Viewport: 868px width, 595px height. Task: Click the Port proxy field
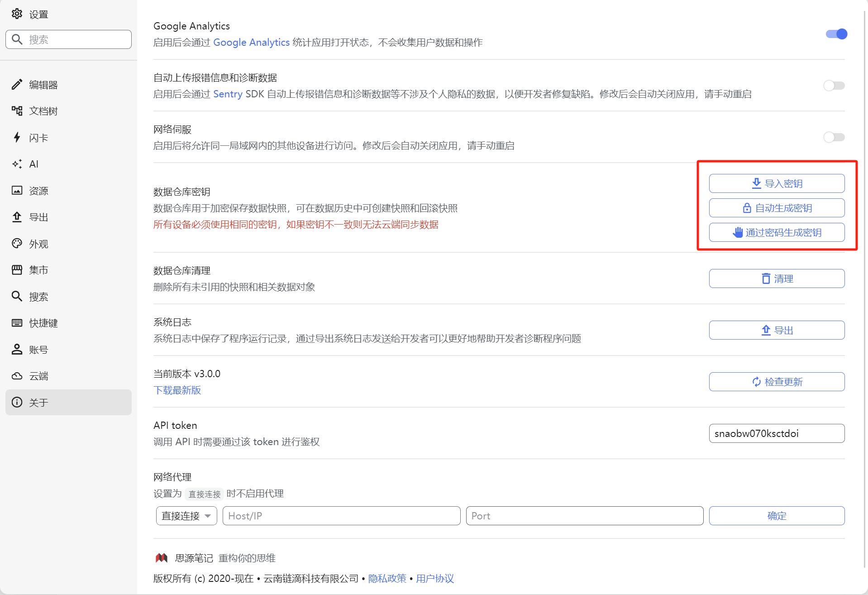tap(585, 516)
